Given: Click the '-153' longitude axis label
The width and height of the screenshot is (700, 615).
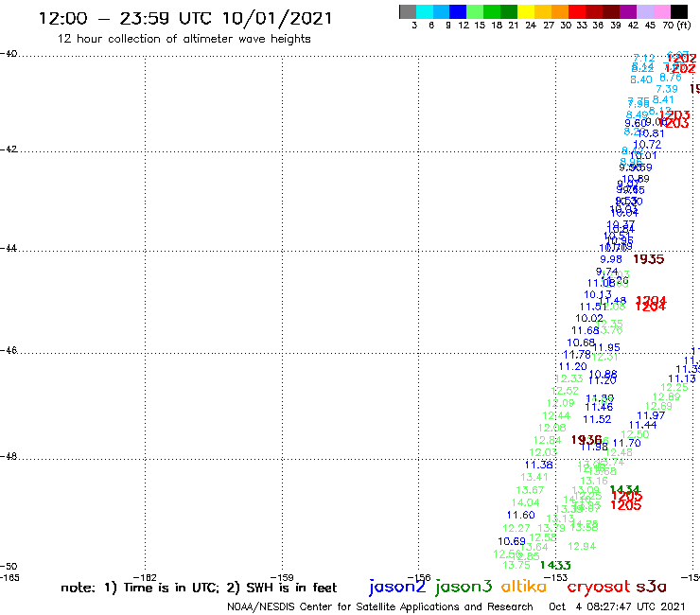Looking at the screenshot, I should tap(556, 577).
